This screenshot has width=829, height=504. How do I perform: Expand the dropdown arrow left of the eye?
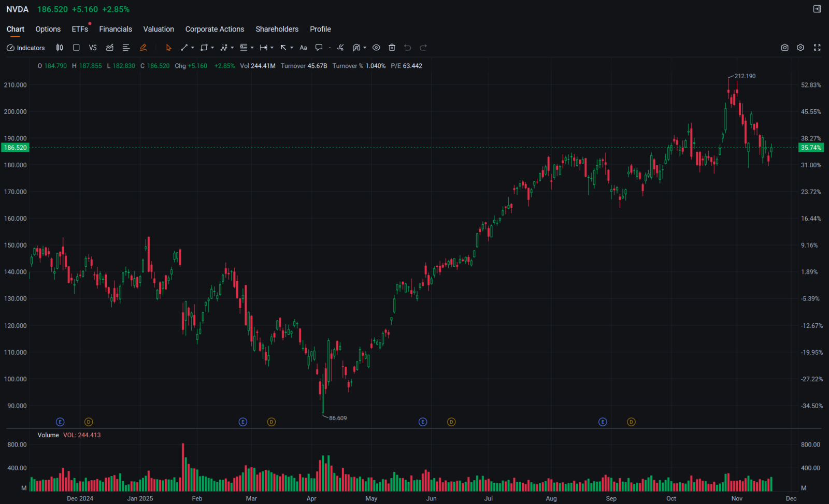(x=365, y=48)
